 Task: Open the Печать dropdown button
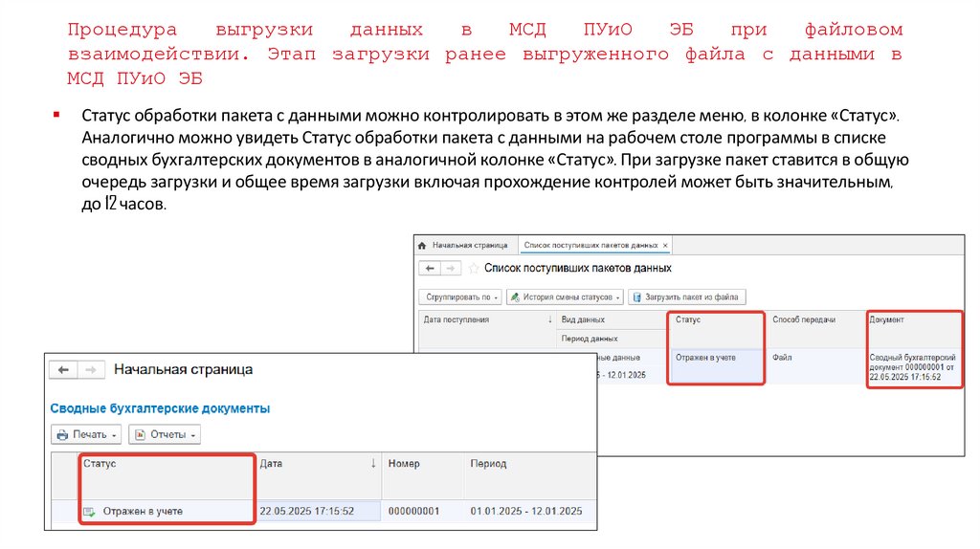tap(85, 434)
